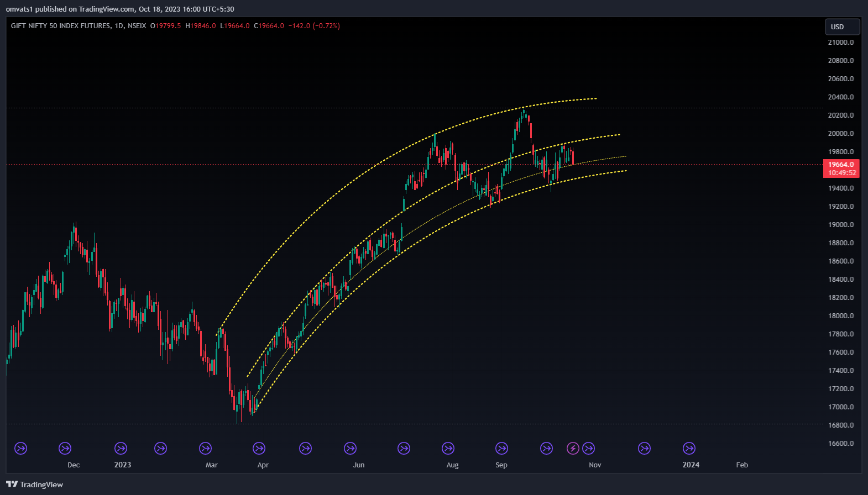Click the Aug label on the time axis
This screenshot has height=495, width=868.
[453, 465]
